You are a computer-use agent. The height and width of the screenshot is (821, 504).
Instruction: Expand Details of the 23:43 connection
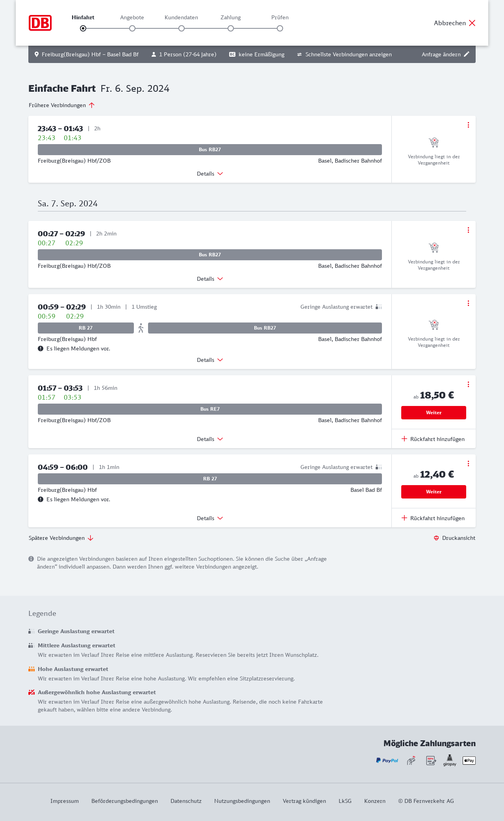coord(210,174)
